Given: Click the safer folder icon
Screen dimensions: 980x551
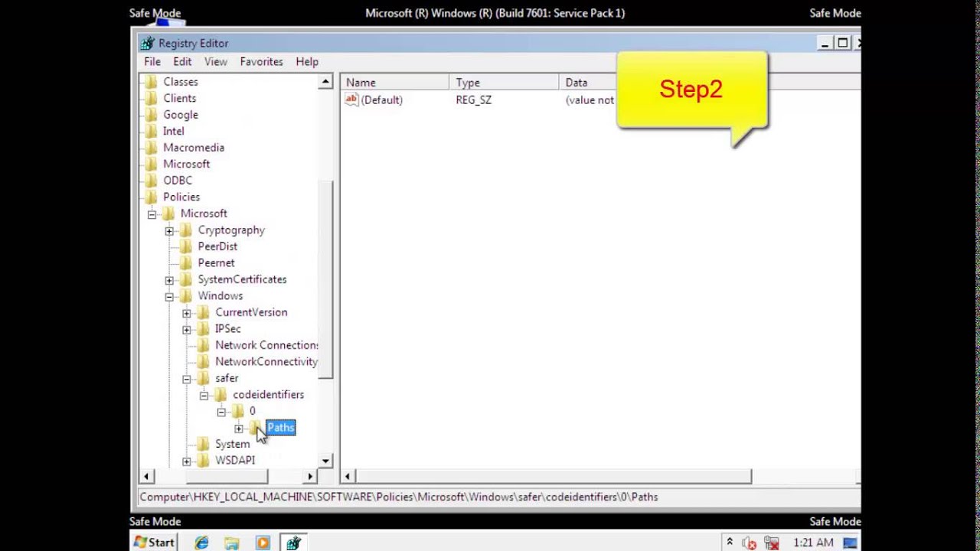Looking at the screenshot, I should point(203,378).
